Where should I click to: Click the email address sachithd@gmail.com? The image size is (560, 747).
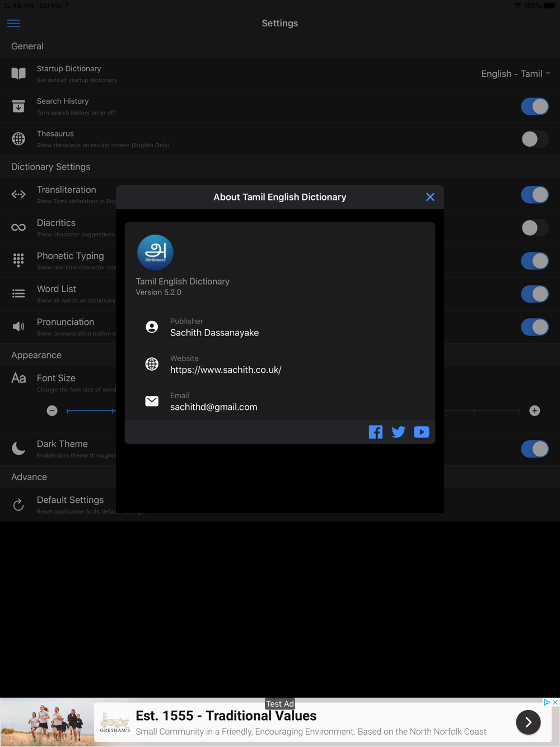214,407
